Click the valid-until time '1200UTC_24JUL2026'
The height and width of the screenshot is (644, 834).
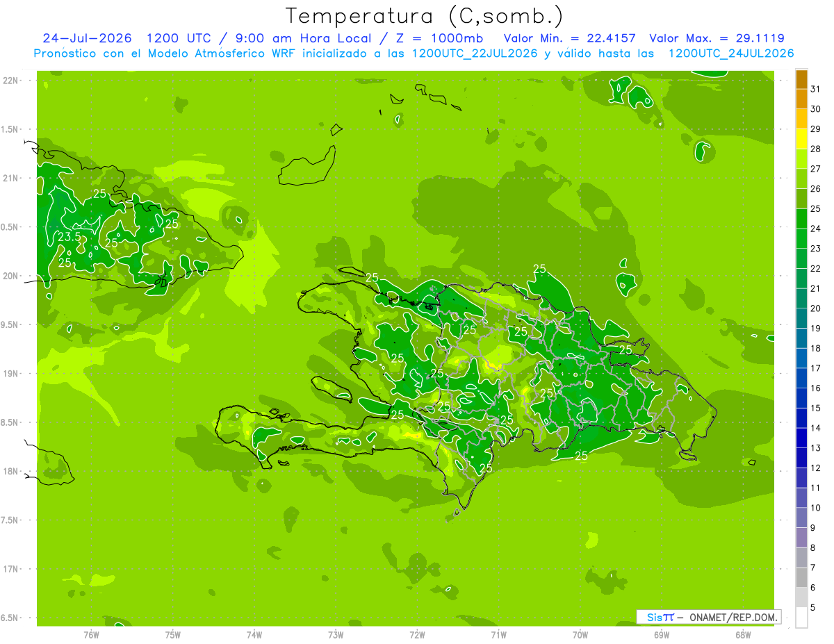pyautogui.click(x=731, y=53)
